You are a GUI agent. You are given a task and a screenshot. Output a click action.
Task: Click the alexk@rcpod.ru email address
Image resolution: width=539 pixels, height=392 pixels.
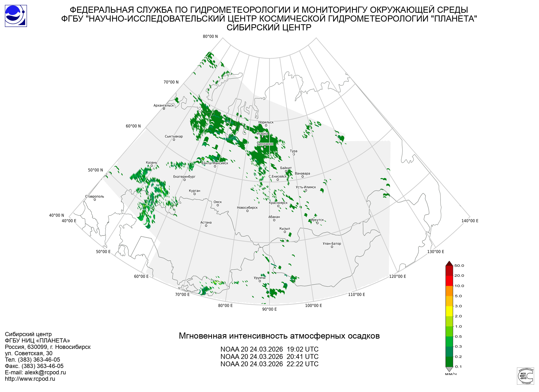[45, 372]
